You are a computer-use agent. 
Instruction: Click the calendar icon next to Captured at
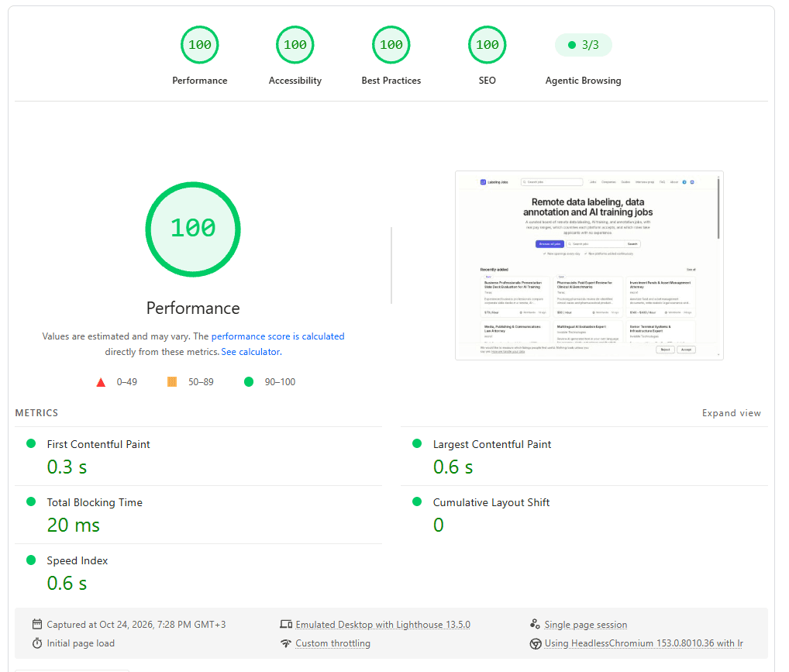pyautogui.click(x=37, y=624)
